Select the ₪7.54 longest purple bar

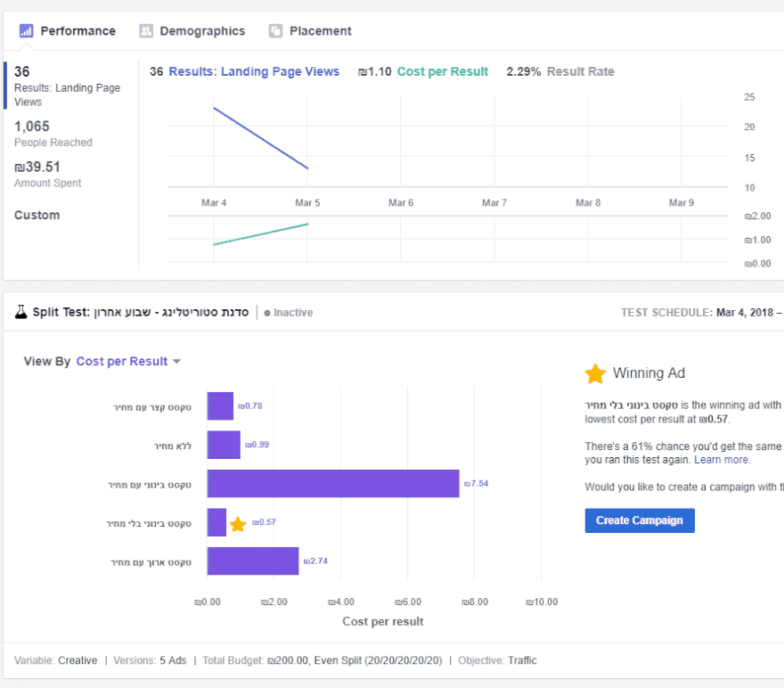pyautogui.click(x=333, y=483)
